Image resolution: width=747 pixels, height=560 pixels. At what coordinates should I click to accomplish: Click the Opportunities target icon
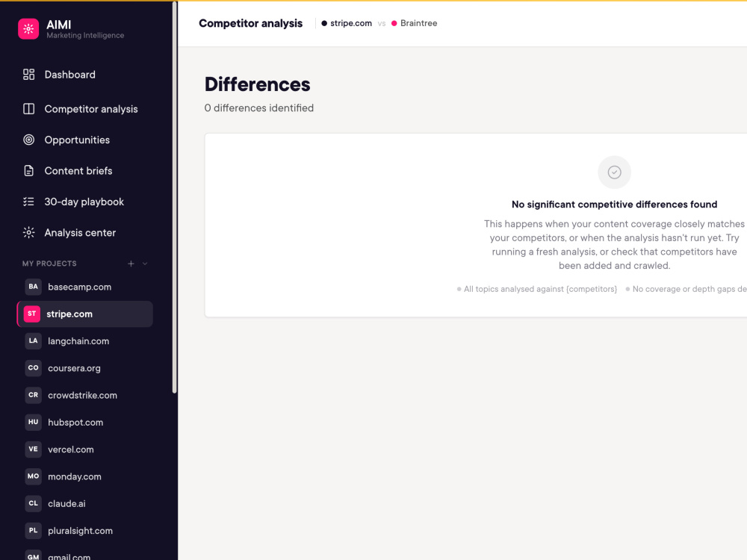point(28,140)
